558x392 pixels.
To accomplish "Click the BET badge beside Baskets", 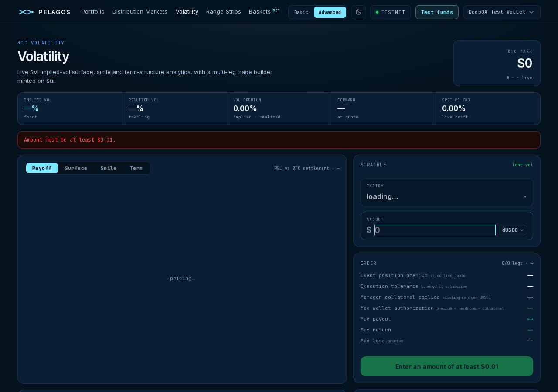I will pos(276,10).
